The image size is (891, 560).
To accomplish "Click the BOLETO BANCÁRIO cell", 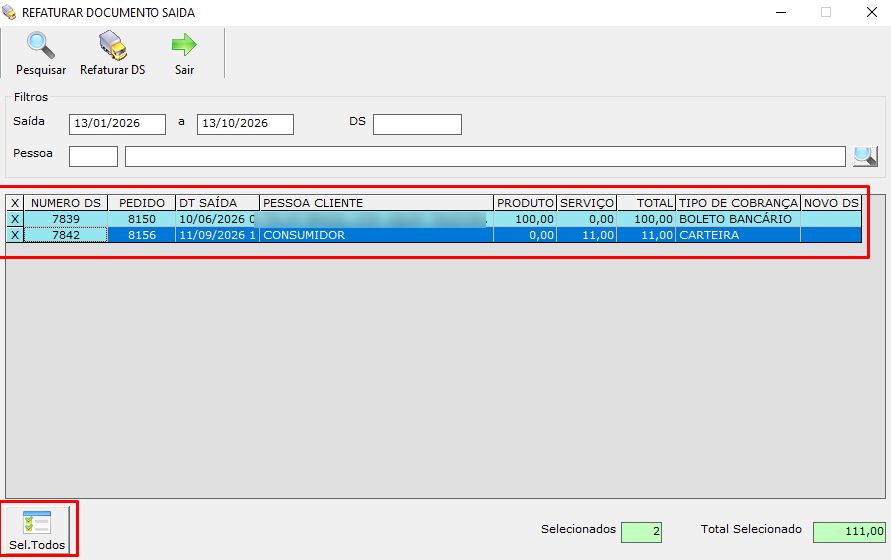I will [738, 219].
